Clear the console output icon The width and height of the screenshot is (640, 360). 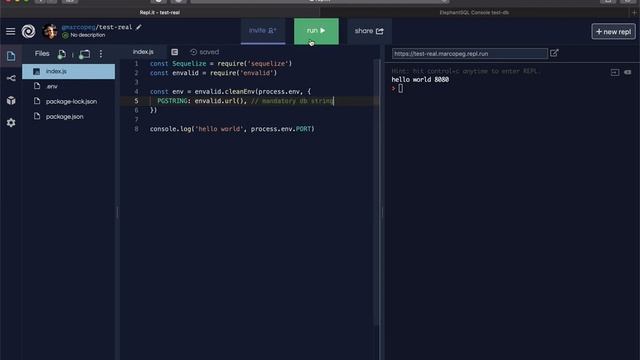point(628,72)
